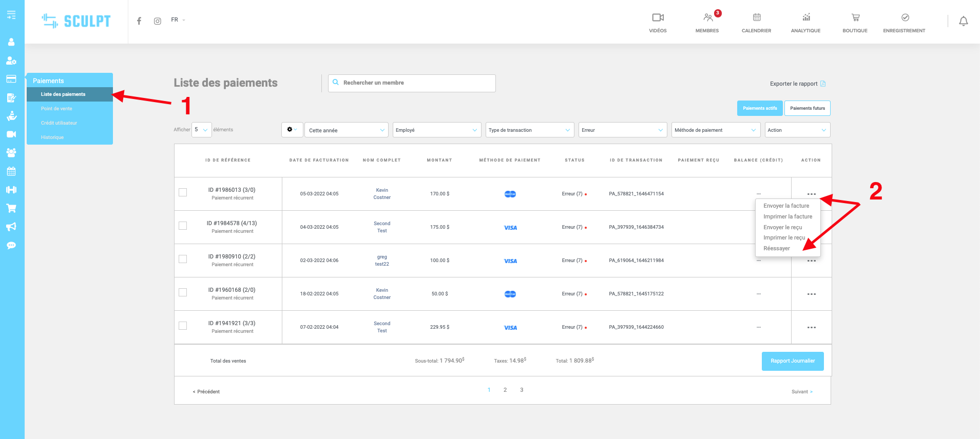Open the Boutique section

(x=855, y=23)
